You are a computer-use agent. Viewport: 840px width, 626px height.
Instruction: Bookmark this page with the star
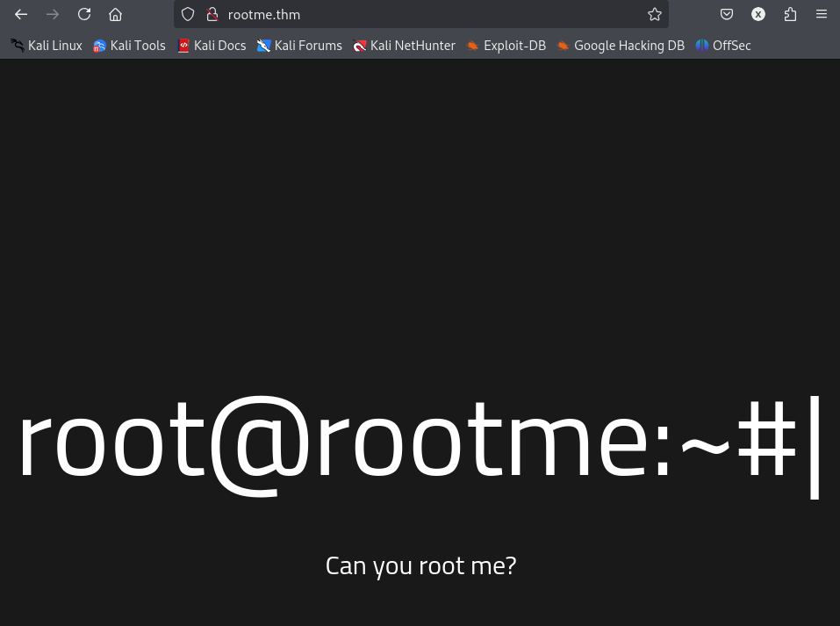[x=654, y=14]
